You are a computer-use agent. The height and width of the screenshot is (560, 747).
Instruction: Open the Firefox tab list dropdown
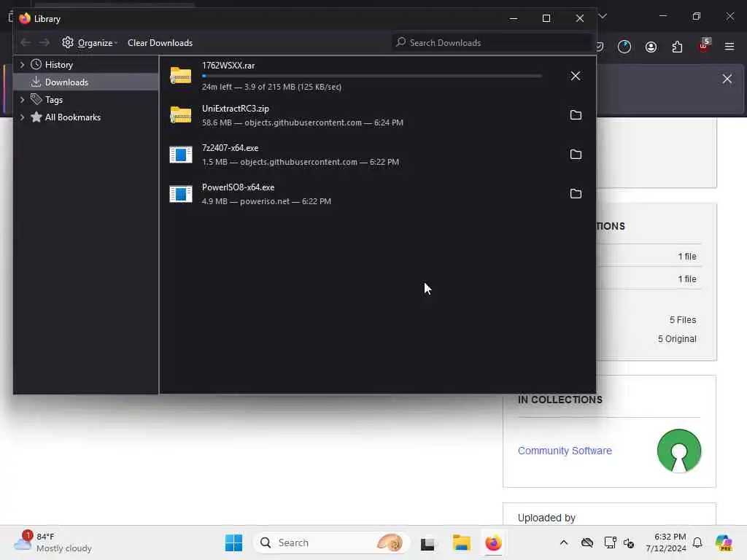(x=603, y=16)
